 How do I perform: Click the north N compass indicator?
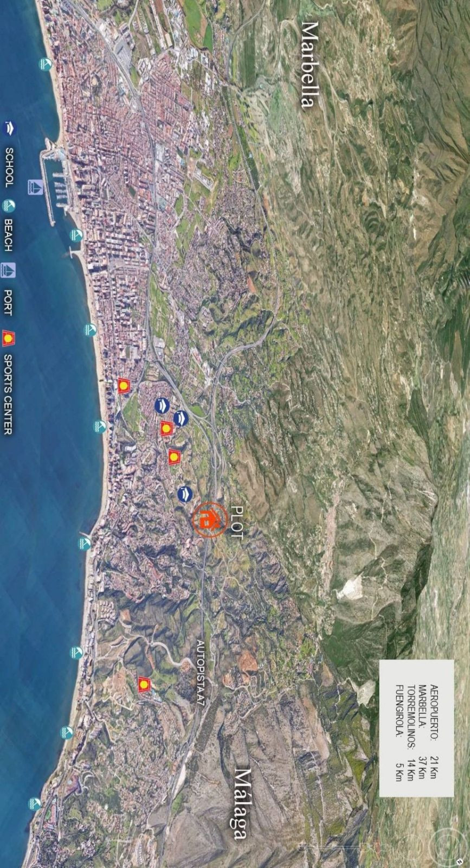[x=459, y=860]
